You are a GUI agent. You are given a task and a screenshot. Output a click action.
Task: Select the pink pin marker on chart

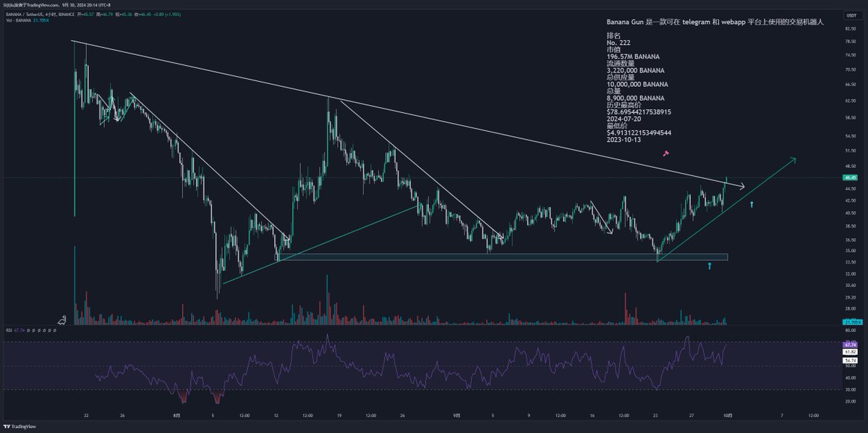coord(665,154)
